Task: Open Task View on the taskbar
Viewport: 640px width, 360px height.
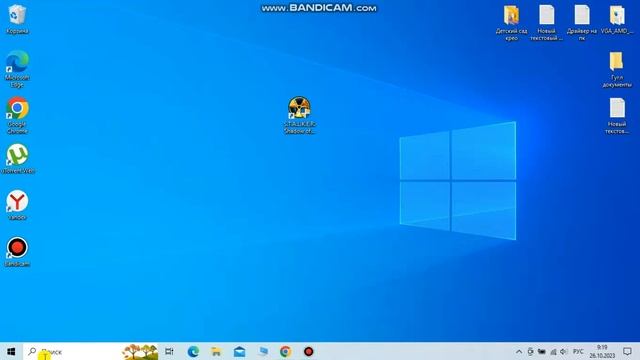Action: coord(169,351)
